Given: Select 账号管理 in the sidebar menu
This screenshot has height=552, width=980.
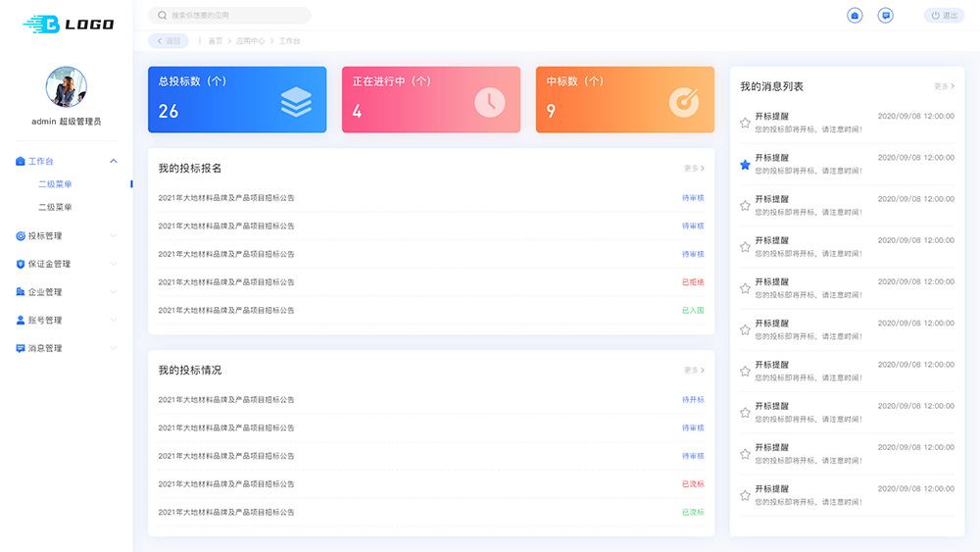Looking at the screenshot, I should click(45, 321).
